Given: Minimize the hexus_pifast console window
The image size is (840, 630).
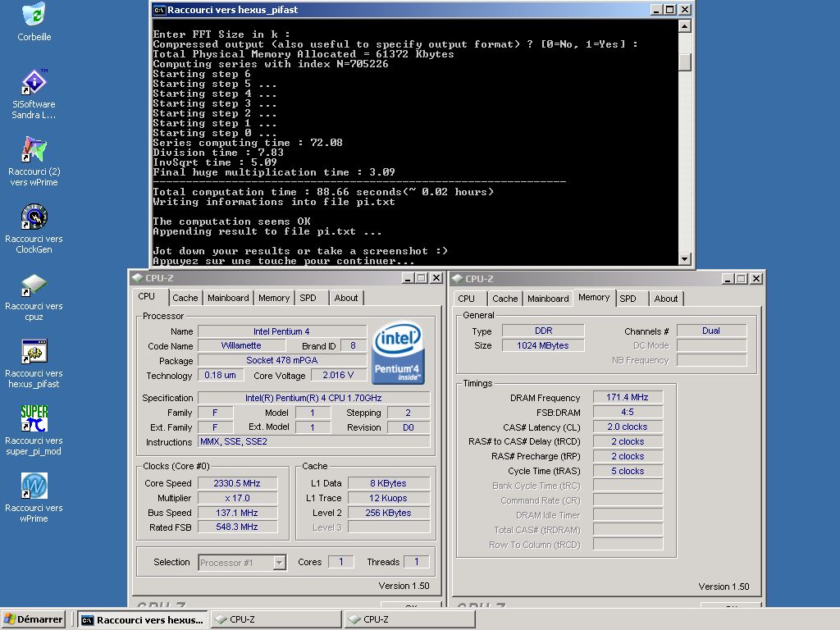Looking at the screenshot, I should tap(656, 10).
